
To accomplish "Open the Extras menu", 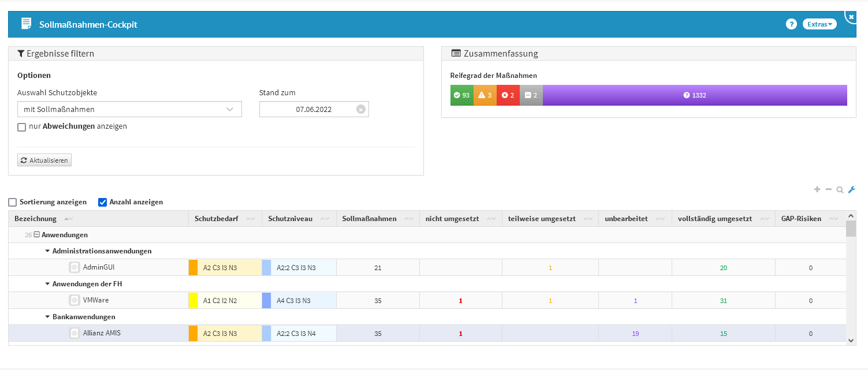I will pyautogui.click(x=819, y=24).
